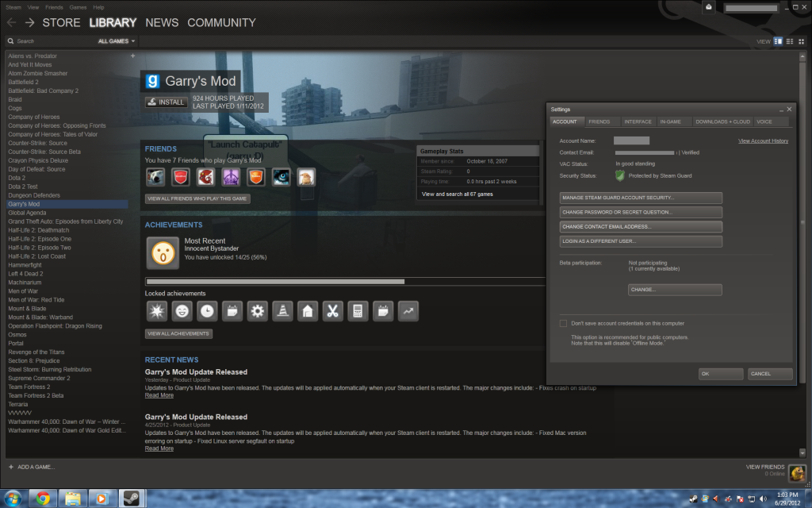Switch library to grid view icon

pyautogui.click(x=801, y=40)
